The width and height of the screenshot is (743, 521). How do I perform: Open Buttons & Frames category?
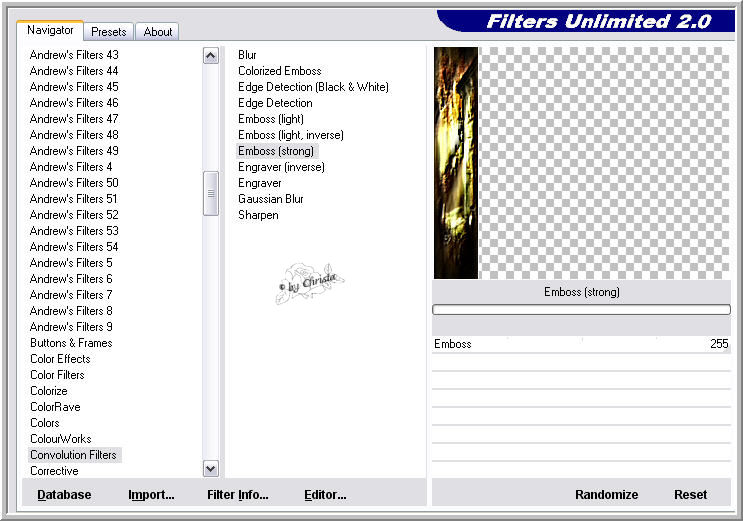(71, 343)
